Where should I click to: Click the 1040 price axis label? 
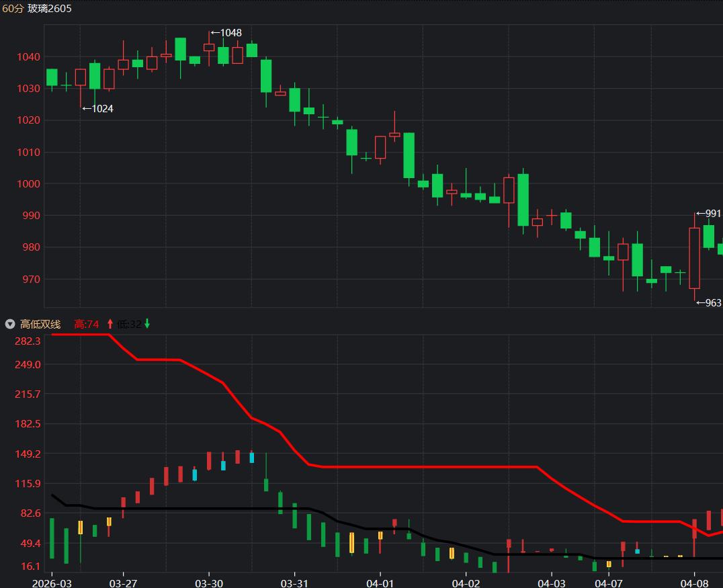[x=29, y=56]
